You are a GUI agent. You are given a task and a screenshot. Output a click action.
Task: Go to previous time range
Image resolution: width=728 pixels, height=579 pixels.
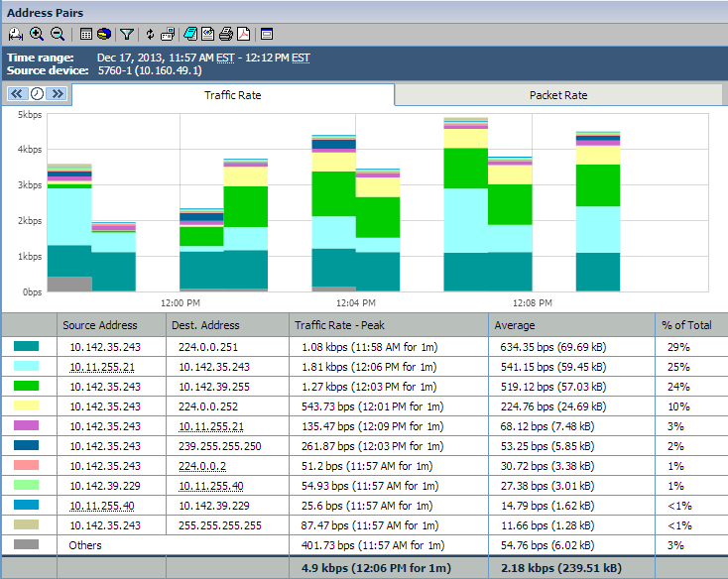[18, 94]
